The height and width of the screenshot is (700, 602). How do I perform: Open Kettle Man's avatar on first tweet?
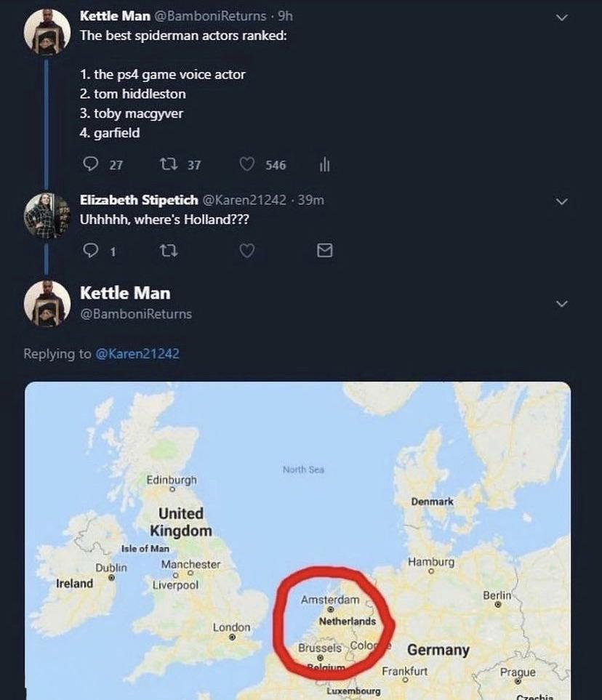point(47,32)
